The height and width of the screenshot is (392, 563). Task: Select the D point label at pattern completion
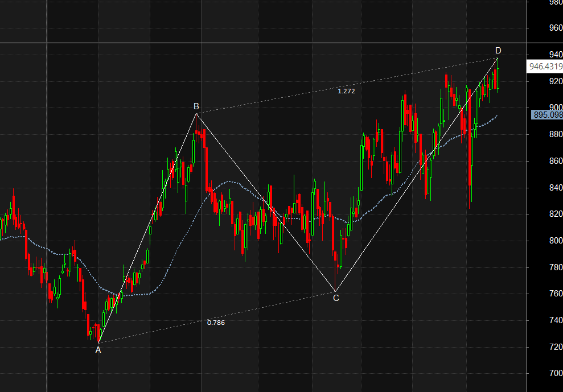[498, 51]
